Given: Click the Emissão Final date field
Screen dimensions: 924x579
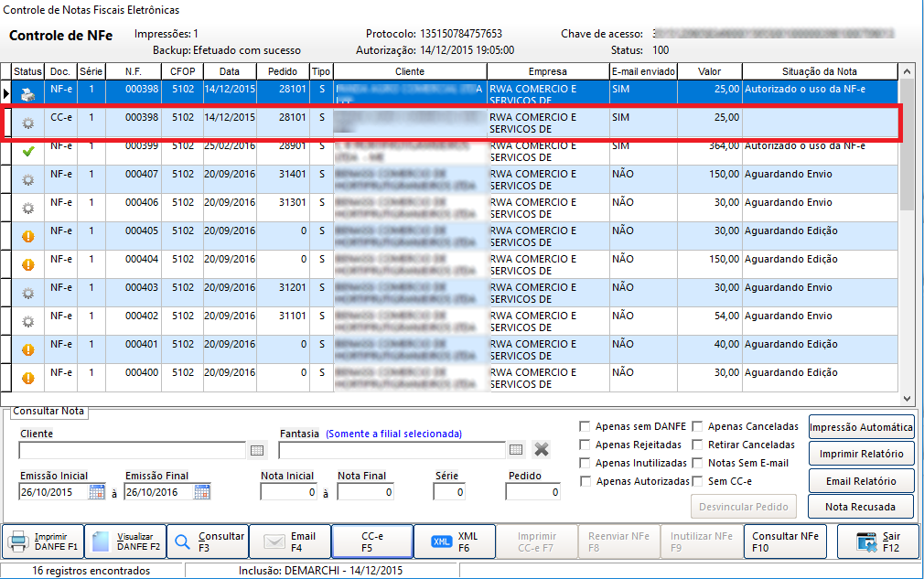Looking at the screenshot, I should point(159,492).
